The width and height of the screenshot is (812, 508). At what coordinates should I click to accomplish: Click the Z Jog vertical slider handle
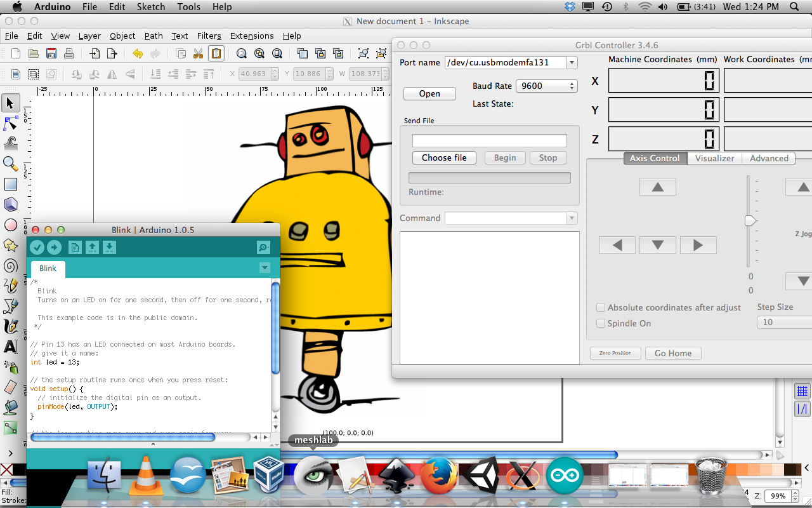click(750, 221)
